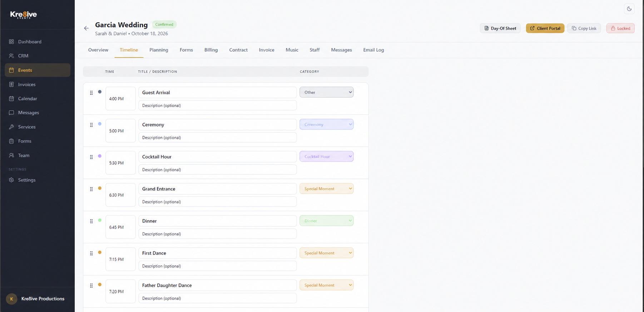This screenshot has height=312, width=644.
Task: Click the Locked button
Action: (620, 28)
